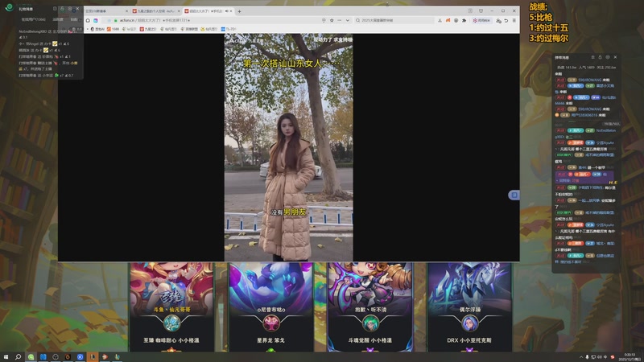Open the 豆包AI bookmark

[x=97, y=29]
